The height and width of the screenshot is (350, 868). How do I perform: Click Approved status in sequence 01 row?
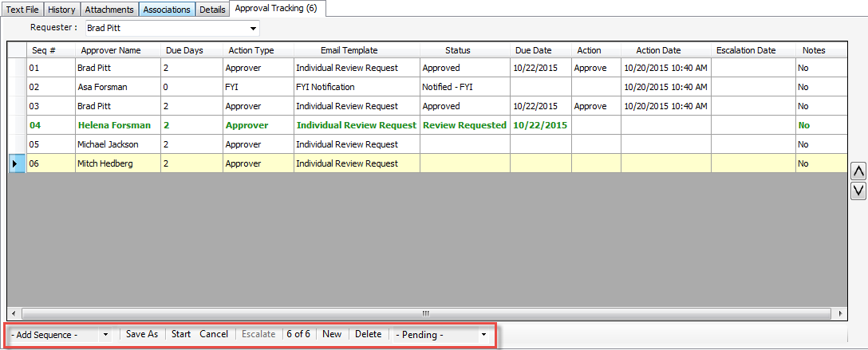pyautogui.click(x=465, y=68)
